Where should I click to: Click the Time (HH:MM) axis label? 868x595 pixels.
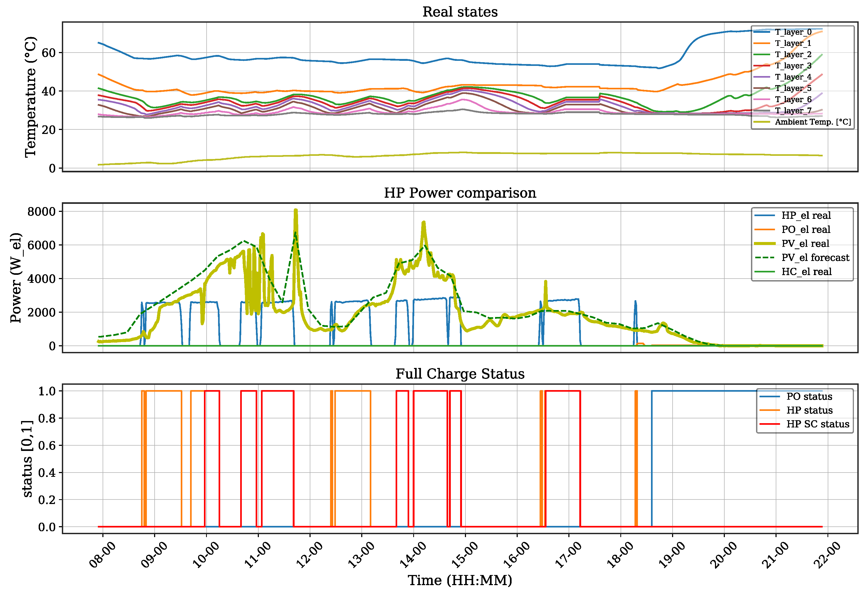point(460,580)
